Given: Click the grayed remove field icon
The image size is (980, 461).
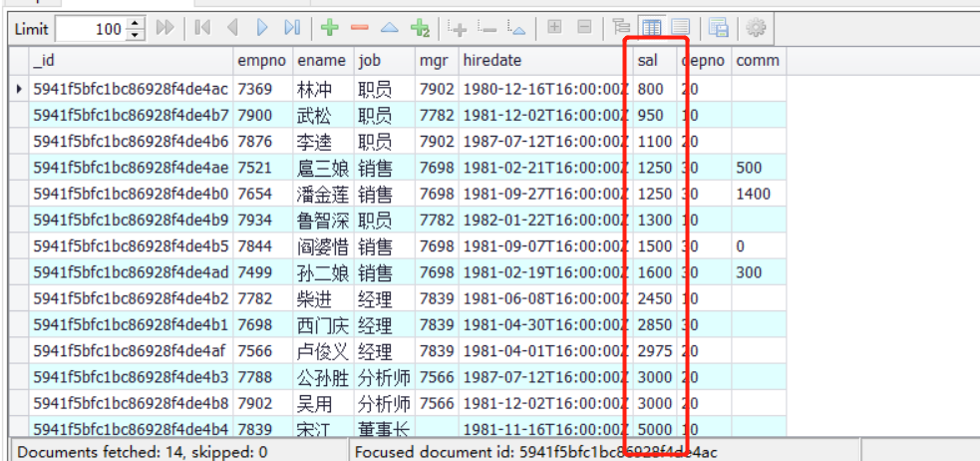Looking at the screenshot, I should 487,28.
